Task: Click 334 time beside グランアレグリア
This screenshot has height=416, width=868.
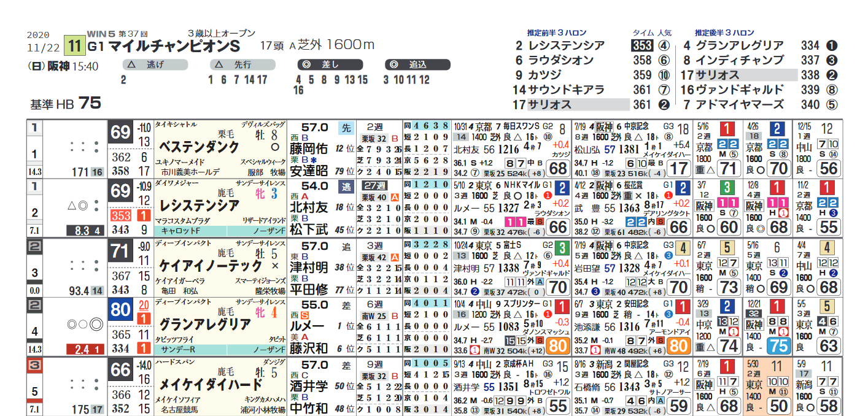Action: pyautogui.click(x=810, y=45)
